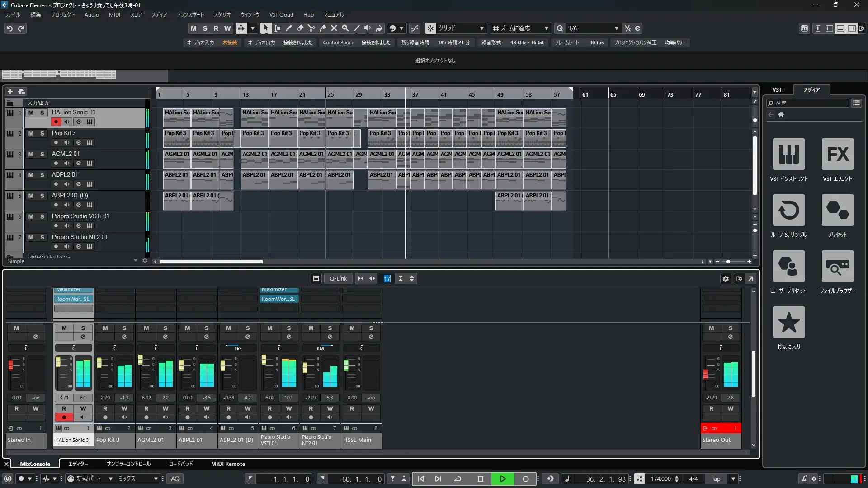
Task: Open VST Instruments media tile
Action: point(788,154)
